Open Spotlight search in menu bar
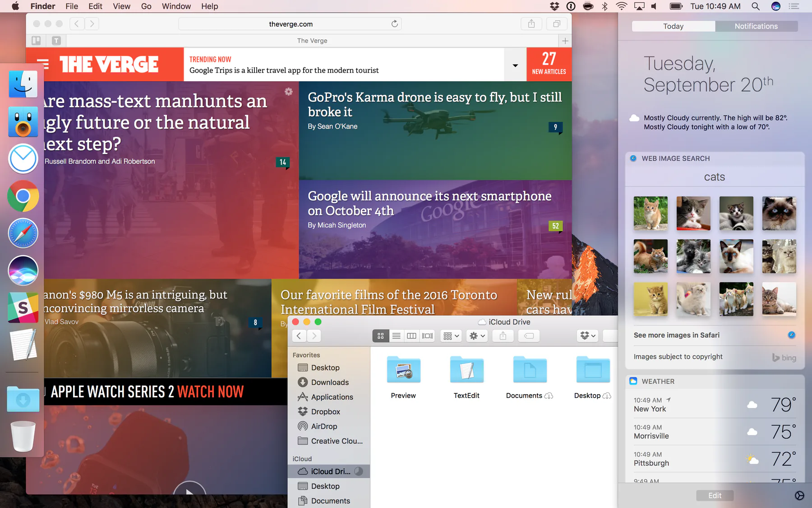812x508 pixels. click(x=756, y=6)
